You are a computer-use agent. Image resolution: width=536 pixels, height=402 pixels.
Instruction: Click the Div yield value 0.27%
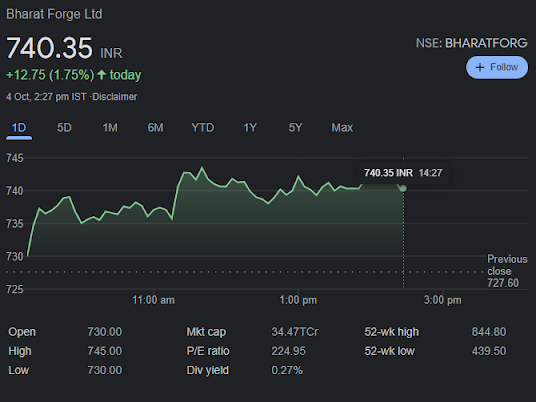click(287, 370)
